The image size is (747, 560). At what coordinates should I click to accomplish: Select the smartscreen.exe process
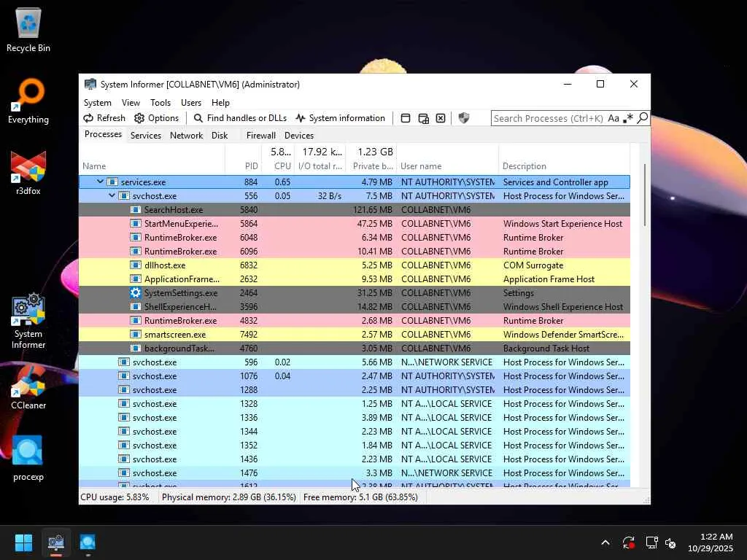click(x=355, y=334)
